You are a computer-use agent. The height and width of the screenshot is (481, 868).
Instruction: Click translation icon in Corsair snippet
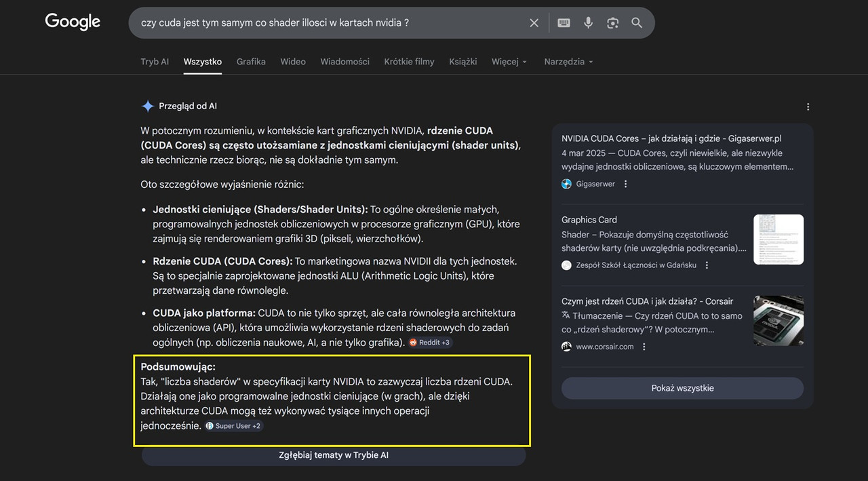click(566, 315)
